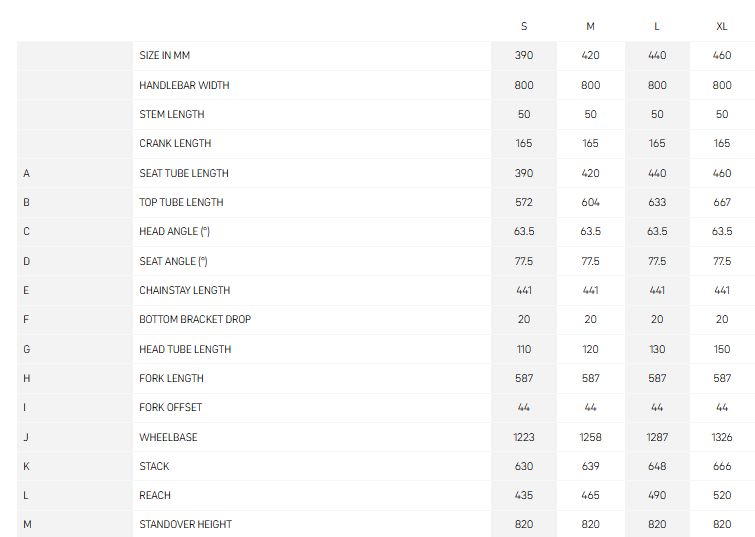Viewport: 755px width, 537px height.
Task: Select the HEAD ANGLE row label
Action: (x=174, y=232)
